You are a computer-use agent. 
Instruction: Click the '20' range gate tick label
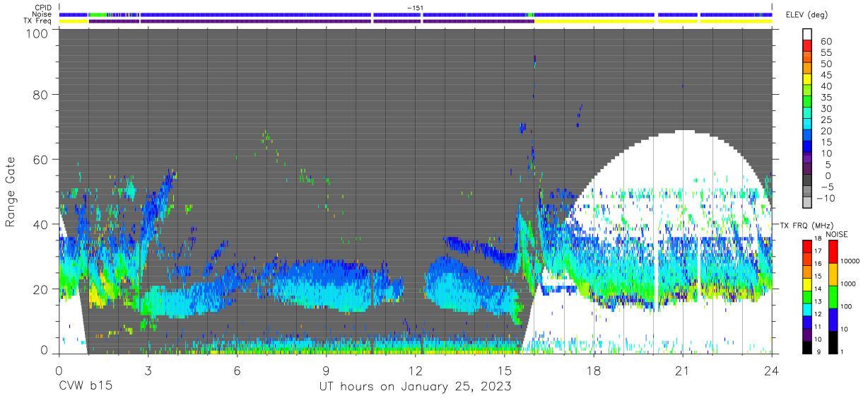40,289
